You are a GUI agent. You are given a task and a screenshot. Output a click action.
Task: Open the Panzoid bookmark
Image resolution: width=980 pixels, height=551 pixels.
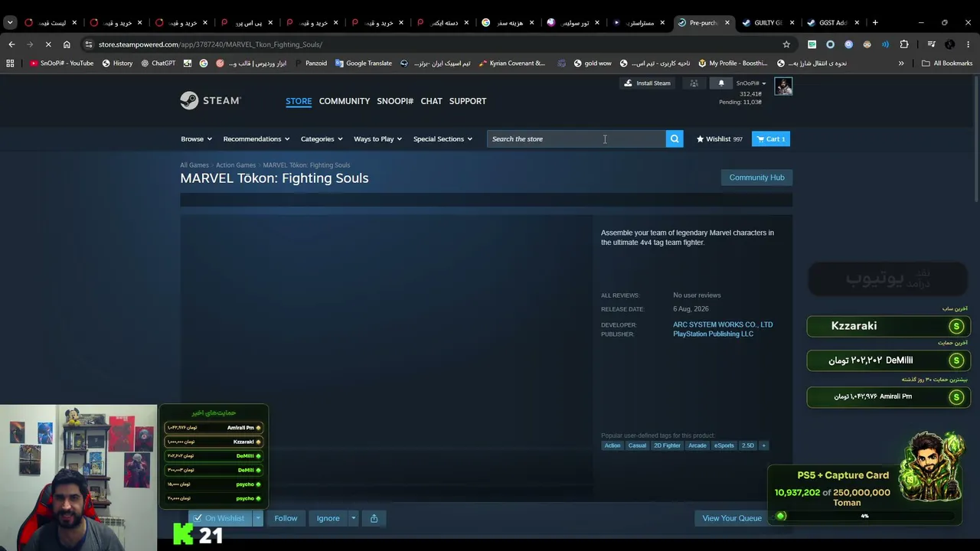click(x=310, y=64)
